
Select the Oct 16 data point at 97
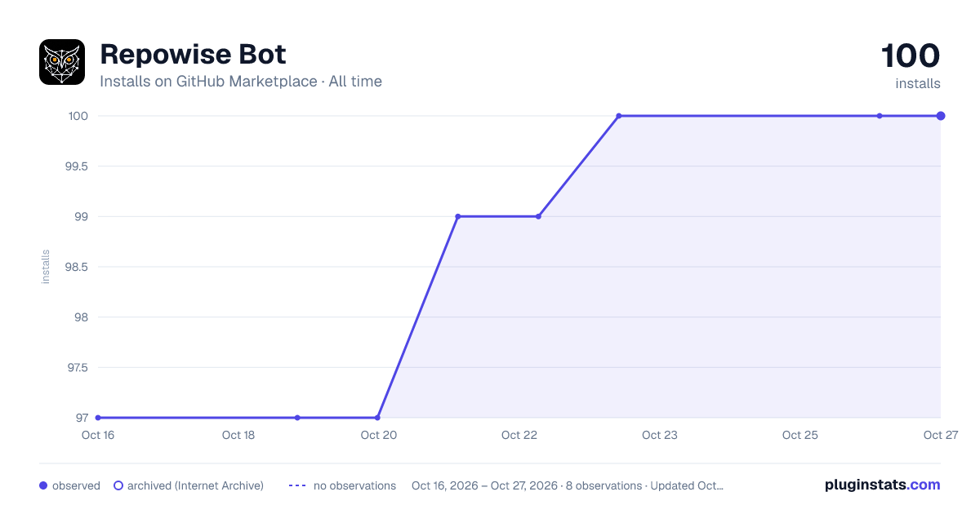click(x=98, y=418)
